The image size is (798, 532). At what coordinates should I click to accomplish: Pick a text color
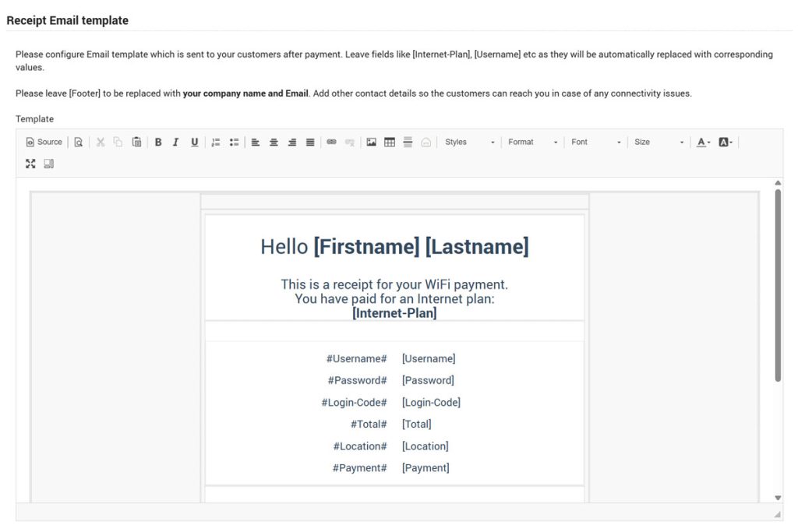[x=703, y=142]
